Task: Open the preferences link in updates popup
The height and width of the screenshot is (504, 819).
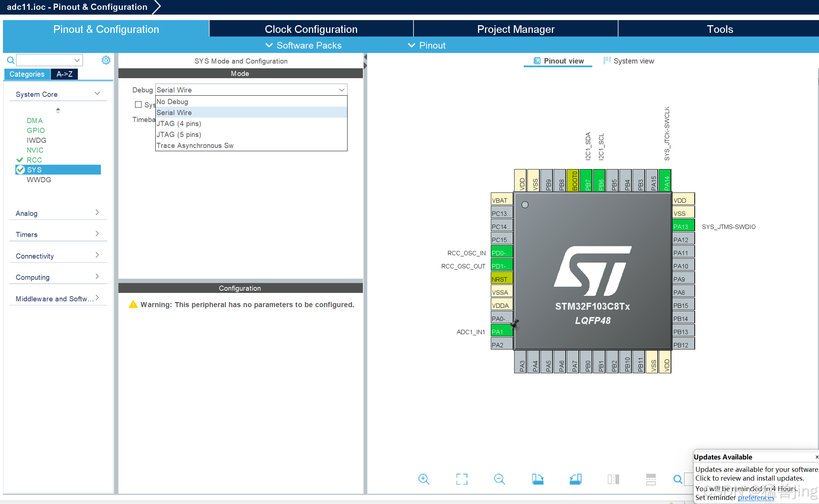Action: pyautogui.click(x=756, y=497)
